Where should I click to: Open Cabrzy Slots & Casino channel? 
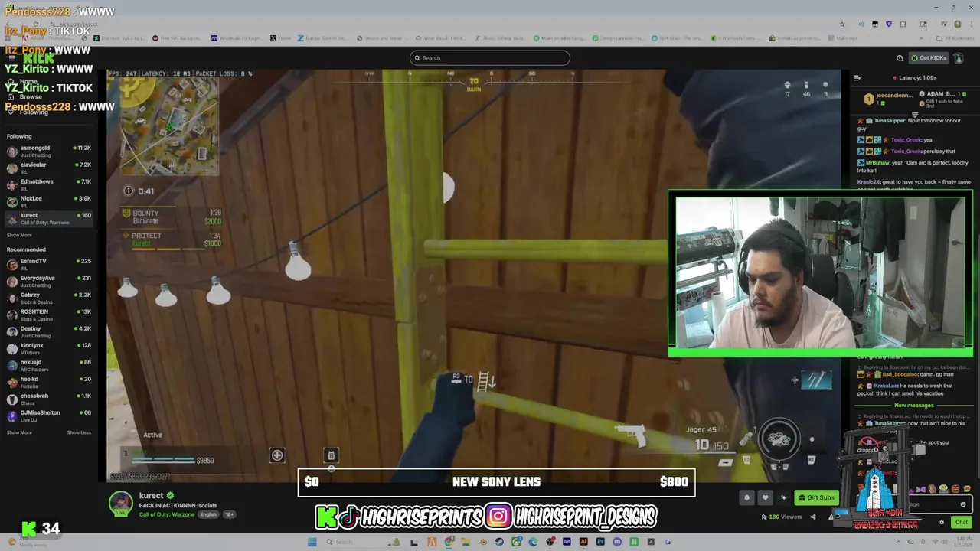coord(49,298)
